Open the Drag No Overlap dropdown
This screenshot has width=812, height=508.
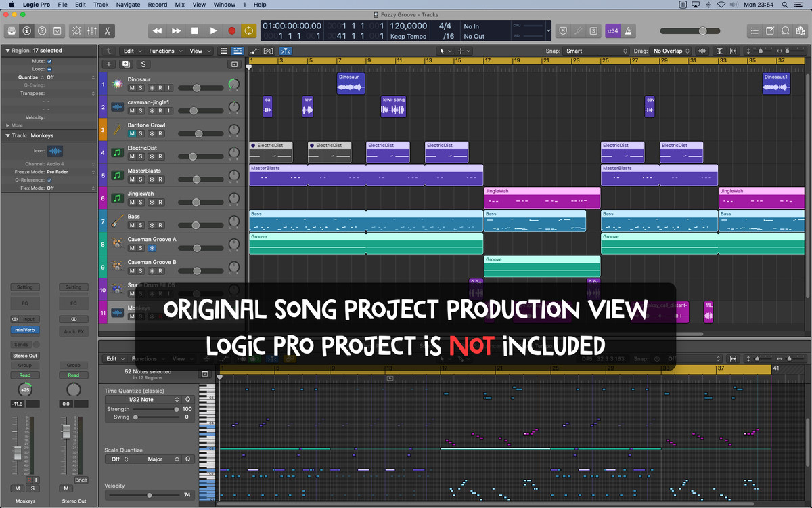(x=671, y=51)
